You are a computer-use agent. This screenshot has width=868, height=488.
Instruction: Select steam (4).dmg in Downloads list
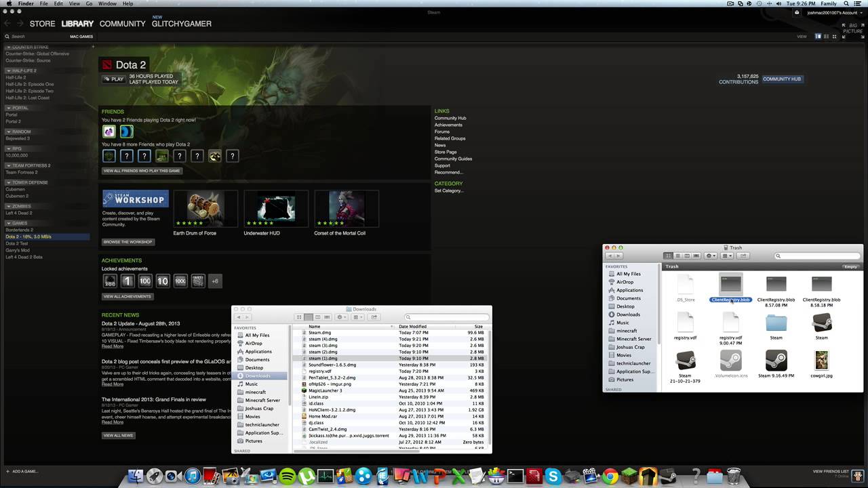tap(392, 339)
